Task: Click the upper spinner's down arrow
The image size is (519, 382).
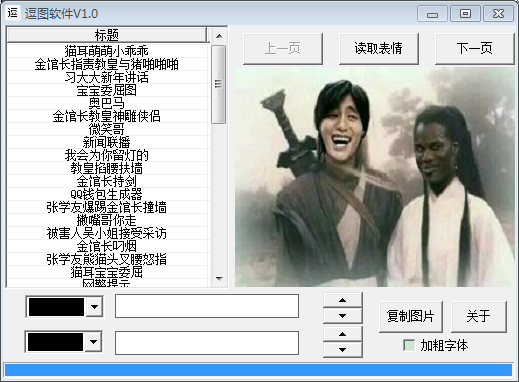Action: tap(342, 316)
